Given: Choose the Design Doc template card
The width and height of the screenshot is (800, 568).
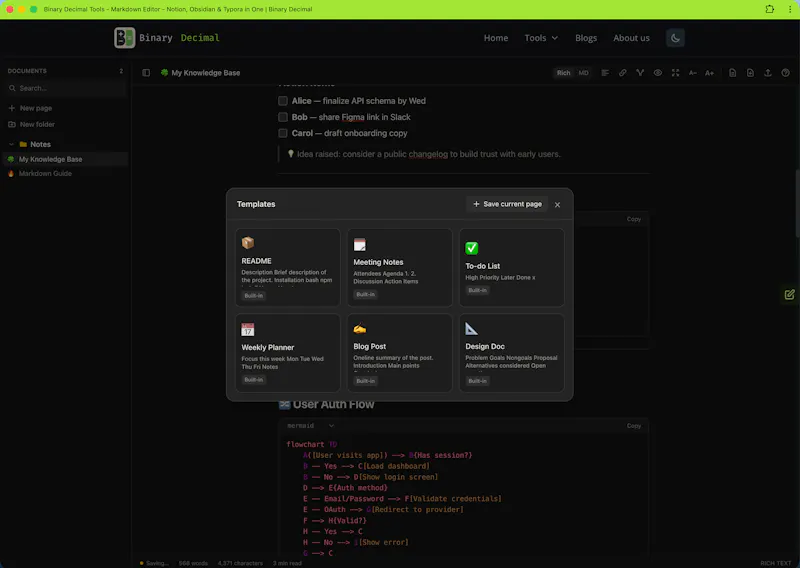Looking at the screenshot, I should click(512, 353).
